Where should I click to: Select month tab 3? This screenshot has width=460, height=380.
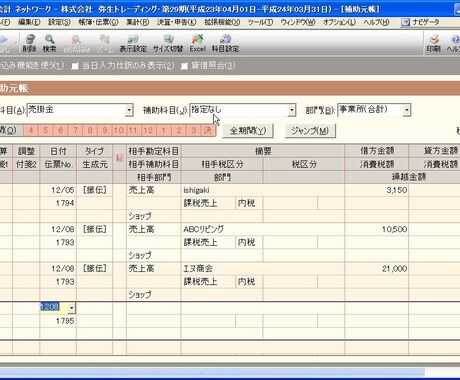tap(193, 130)
